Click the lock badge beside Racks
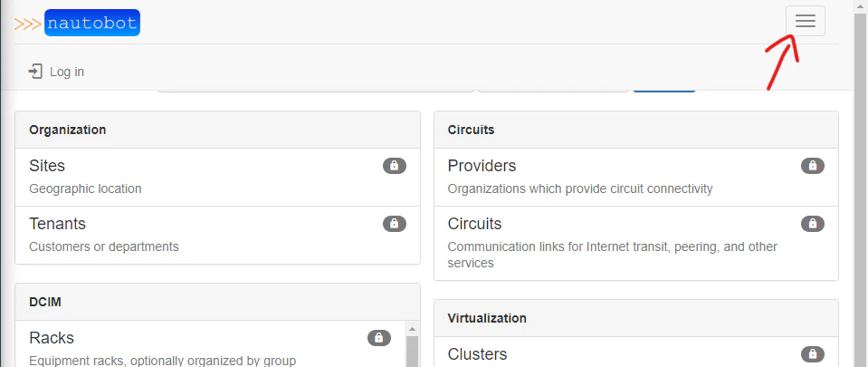Screen dimensions: 868x367 tap(378, 338)
